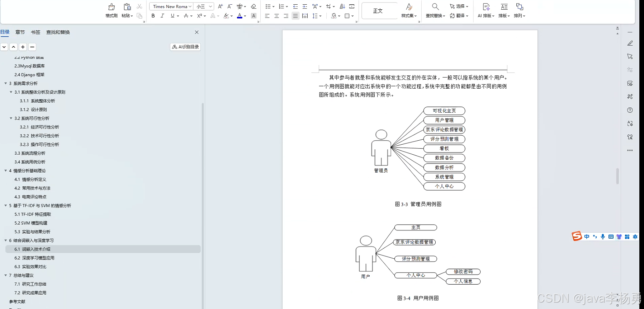The image size is (644, 309).
Task: Insert a bulleted list
Action: tap(268, 6)
